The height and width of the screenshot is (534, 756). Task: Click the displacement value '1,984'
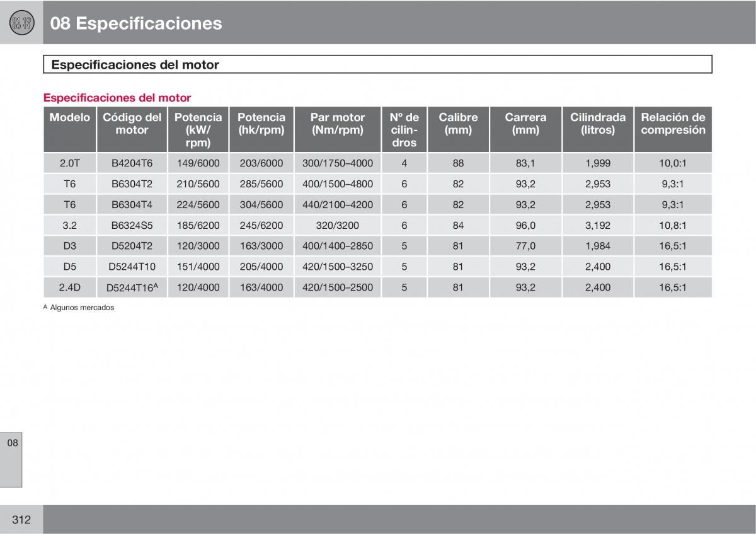coord(598,246)
